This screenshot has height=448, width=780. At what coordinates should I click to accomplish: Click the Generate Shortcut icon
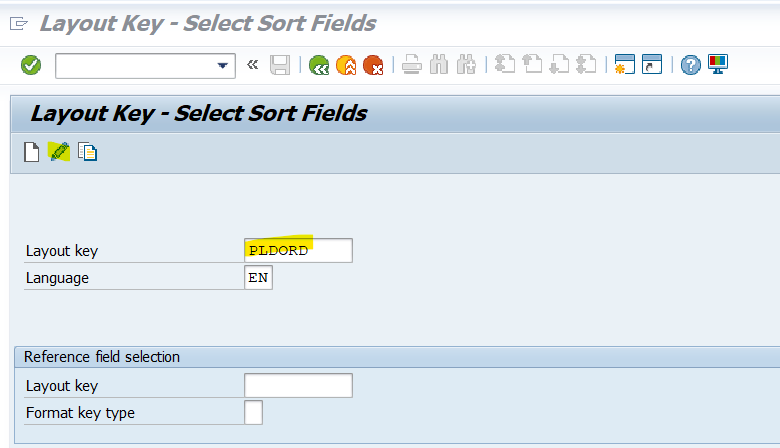click(x=652, y=65)
